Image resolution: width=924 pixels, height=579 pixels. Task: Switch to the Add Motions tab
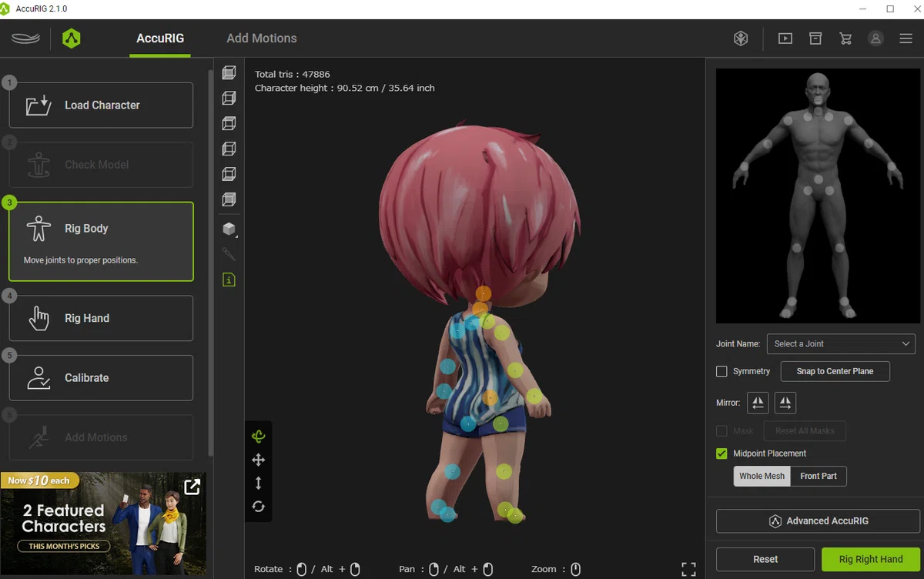pos(262,38)
